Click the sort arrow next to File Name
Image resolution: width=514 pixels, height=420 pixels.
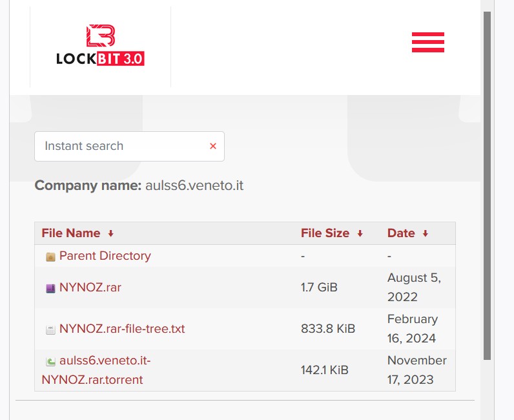point(110,234)
